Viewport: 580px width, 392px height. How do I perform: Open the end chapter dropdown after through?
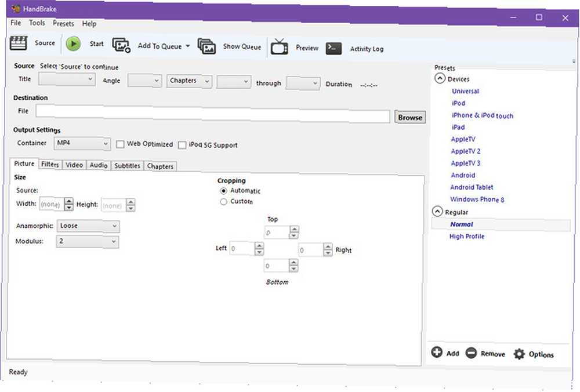[303, 83]
